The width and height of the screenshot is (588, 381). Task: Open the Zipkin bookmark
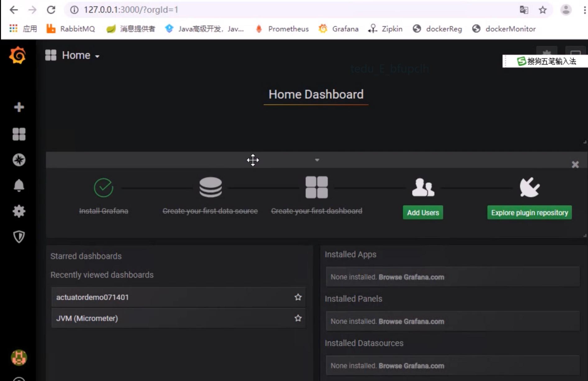[385, 29]
